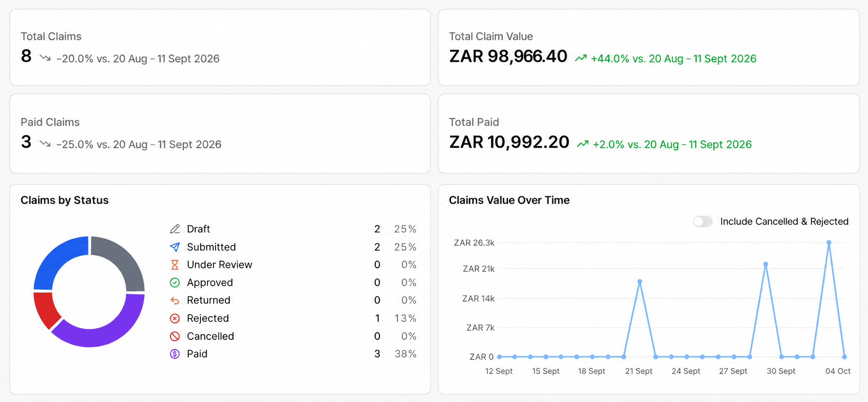The width and height of the screenshot is (868, 402).
Task: Click the +44.0% comparison text
Action: click(674, 58)
